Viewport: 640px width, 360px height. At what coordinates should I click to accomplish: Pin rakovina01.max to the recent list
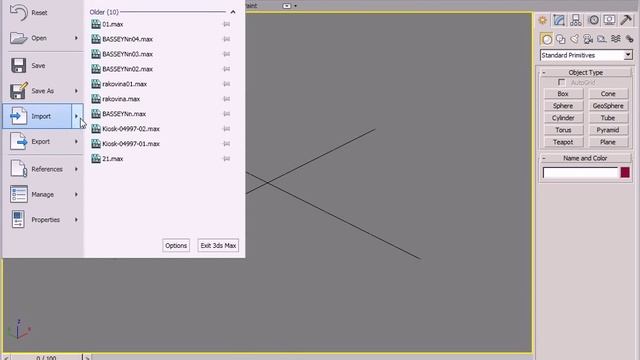[x=227, y=84]
